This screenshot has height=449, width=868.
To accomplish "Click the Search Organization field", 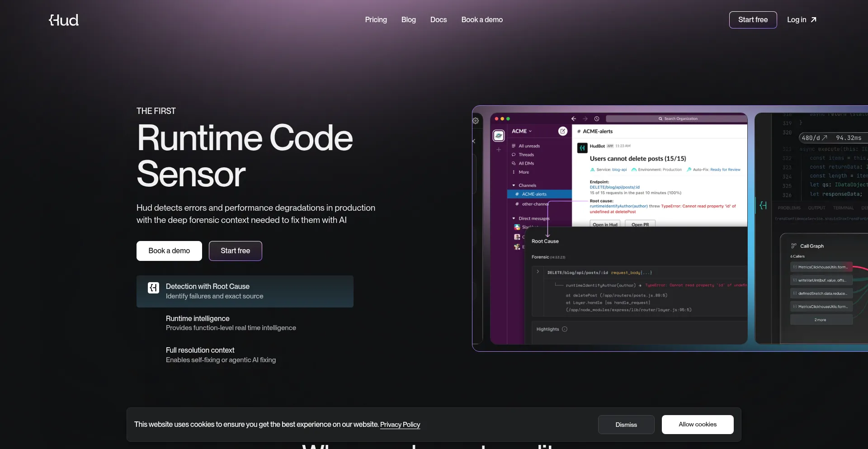I will point(676,118).
